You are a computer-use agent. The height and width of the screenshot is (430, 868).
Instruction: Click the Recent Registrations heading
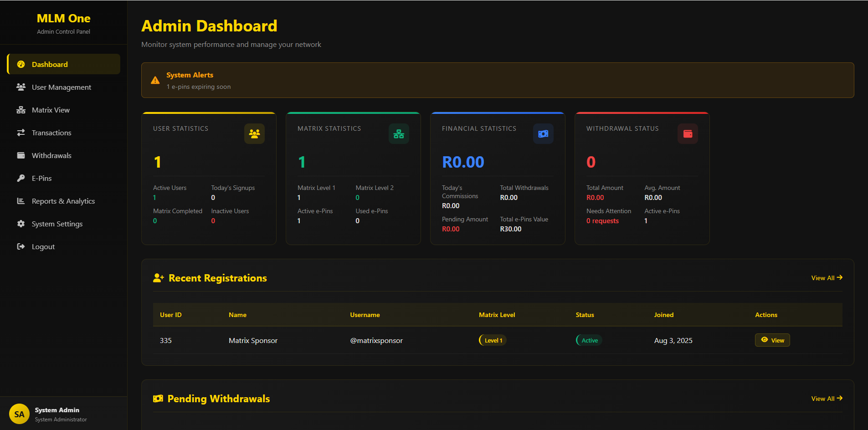pos(218,278)
